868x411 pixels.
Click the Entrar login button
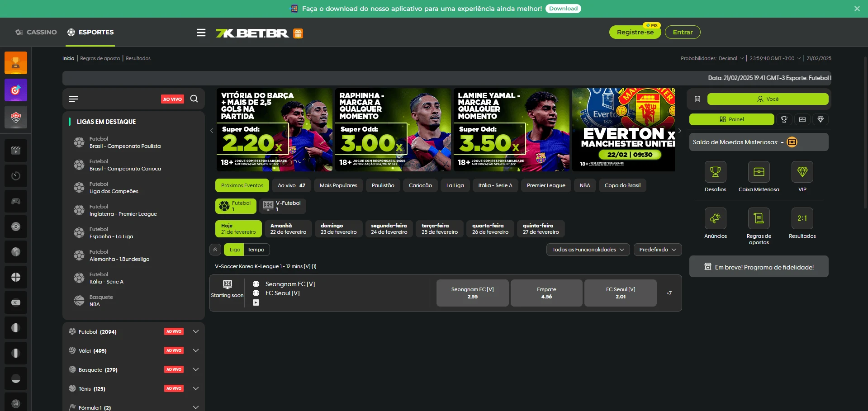coord(683,32)
